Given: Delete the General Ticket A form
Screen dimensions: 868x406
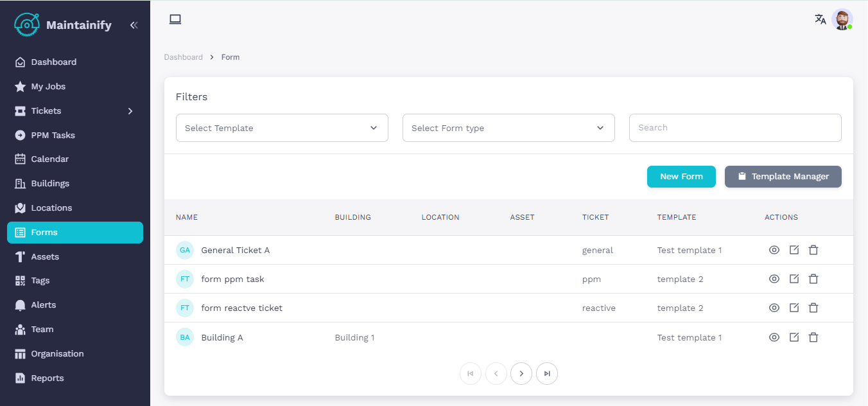Looking at the screenshot, I should click(x=813, y=250).
